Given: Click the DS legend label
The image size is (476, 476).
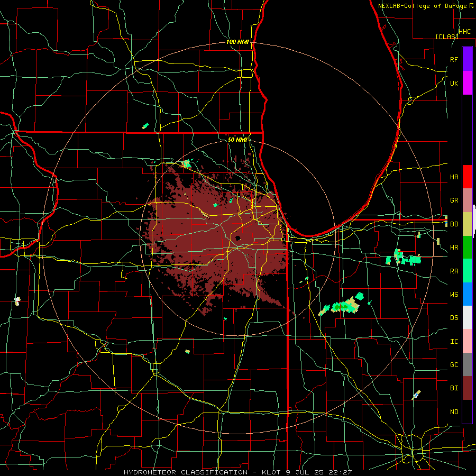Looking at the screenshot, I should click(454, 318).
